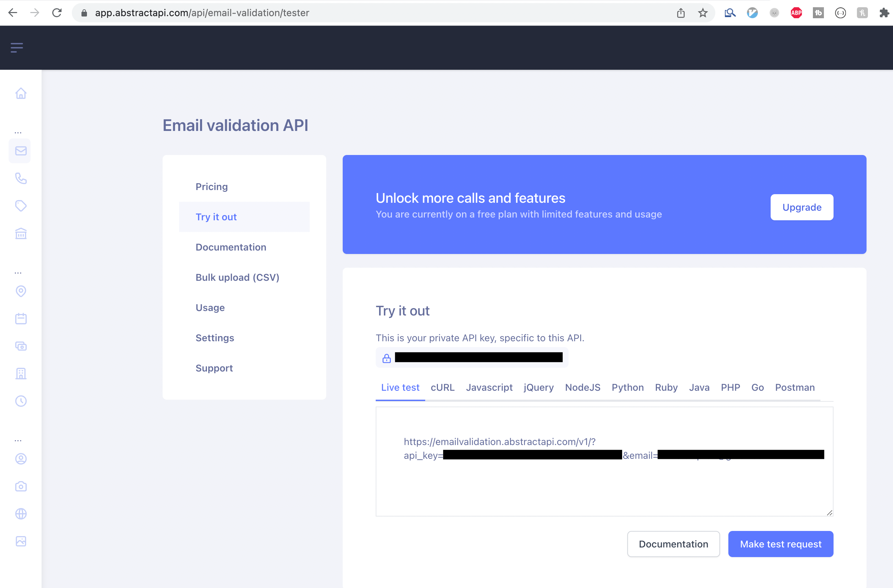Switch to the cURL tab

point(443,388)
